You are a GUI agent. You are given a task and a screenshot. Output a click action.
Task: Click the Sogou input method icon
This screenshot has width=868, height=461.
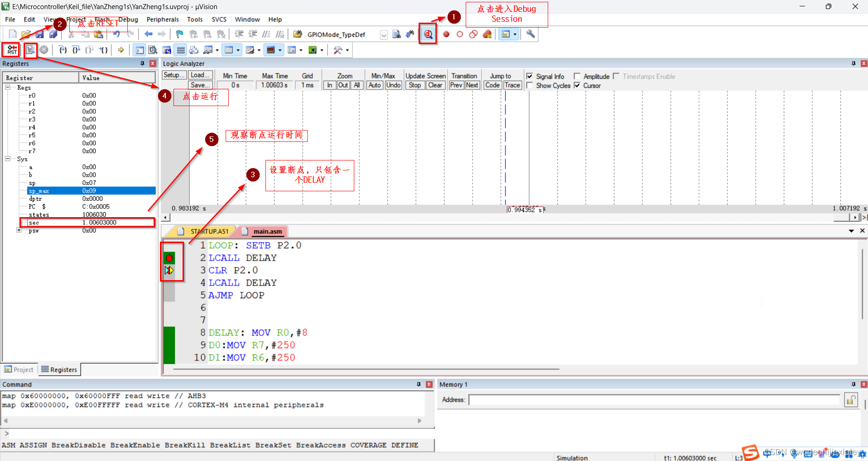[x=750, y=452]
